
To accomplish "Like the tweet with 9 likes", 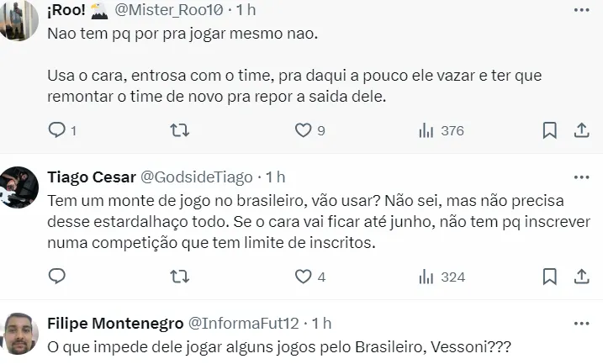I will [303, 130].
